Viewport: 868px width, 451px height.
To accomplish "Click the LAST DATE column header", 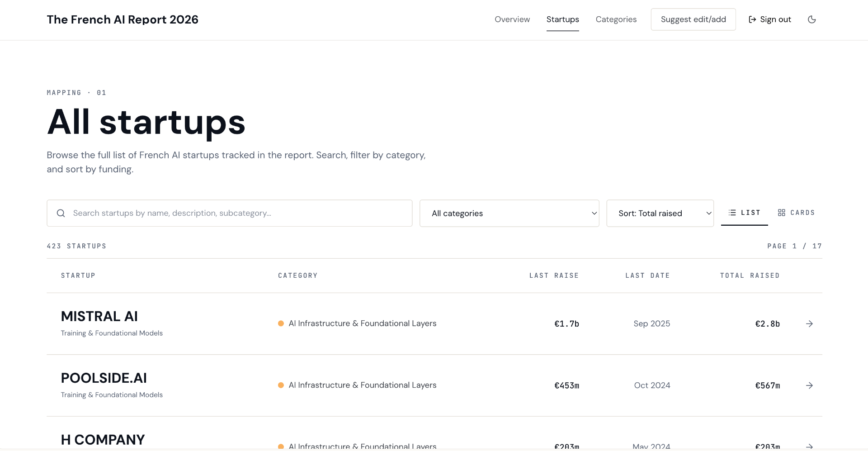I will click(x=648, y=275).
